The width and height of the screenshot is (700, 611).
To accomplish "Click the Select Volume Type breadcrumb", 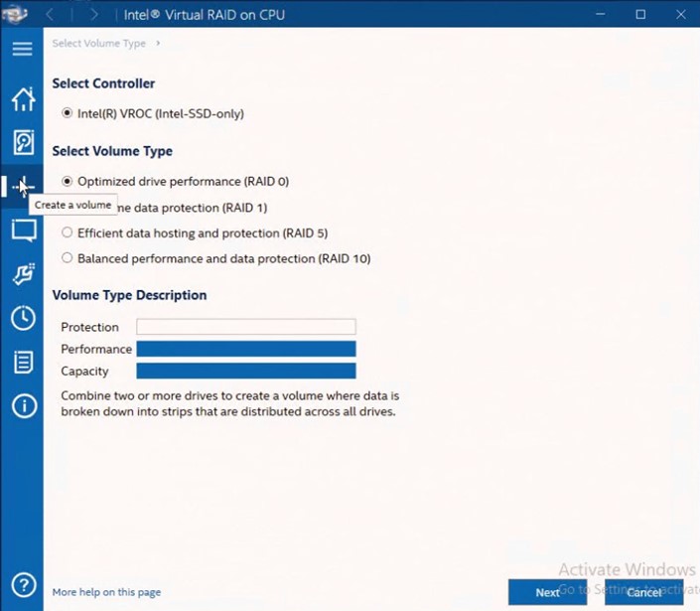I will pyautogui.click(x=98, y=43).
